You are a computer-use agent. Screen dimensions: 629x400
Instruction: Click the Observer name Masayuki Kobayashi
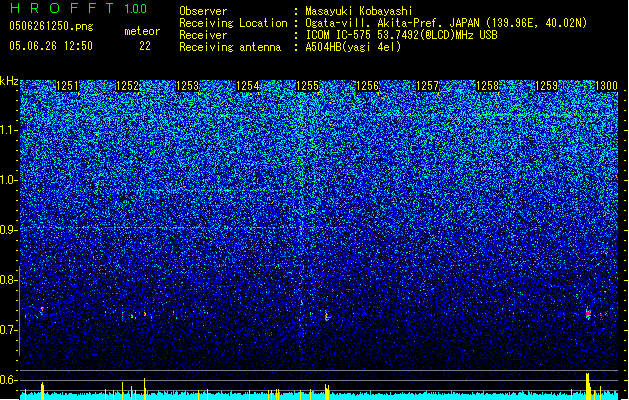pyautogui.click(x=359, y=11)
